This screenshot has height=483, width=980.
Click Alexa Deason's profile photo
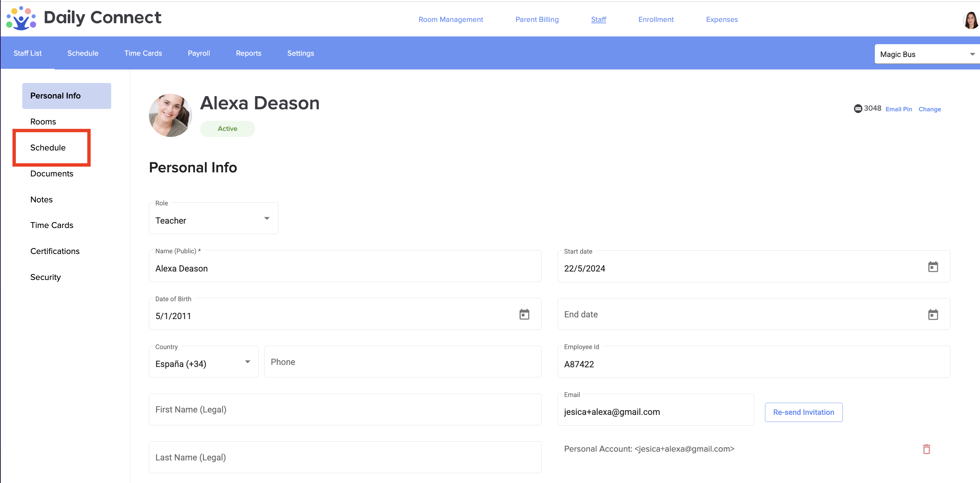pos(170,115)
